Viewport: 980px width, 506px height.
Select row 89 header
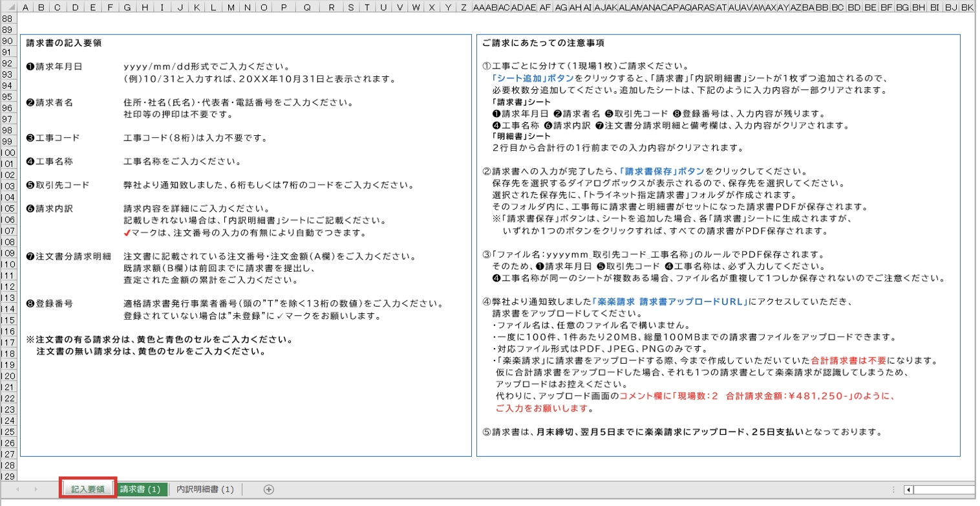click(x=8, y=30)
